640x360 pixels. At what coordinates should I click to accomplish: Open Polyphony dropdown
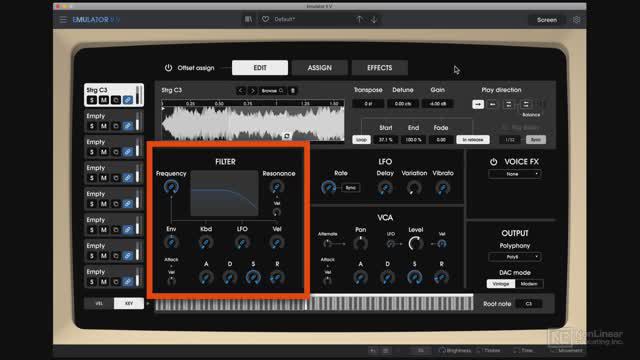click(515, 257)
